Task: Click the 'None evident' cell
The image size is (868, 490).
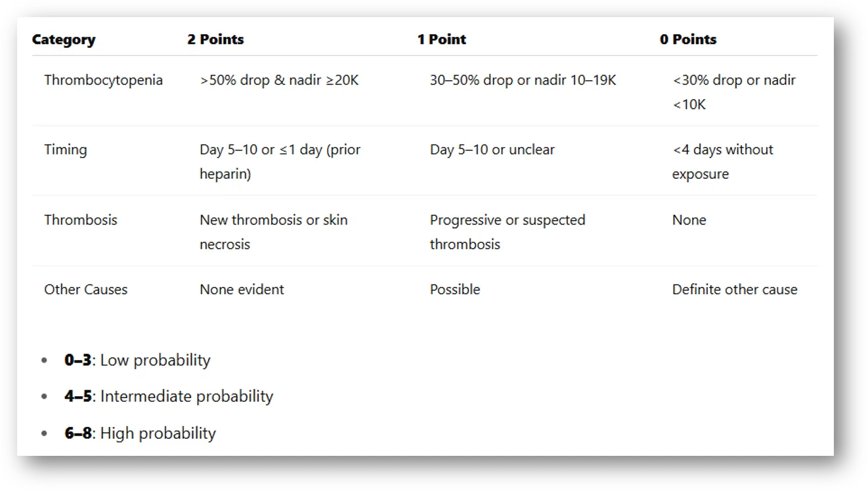Action: [242, 290]
